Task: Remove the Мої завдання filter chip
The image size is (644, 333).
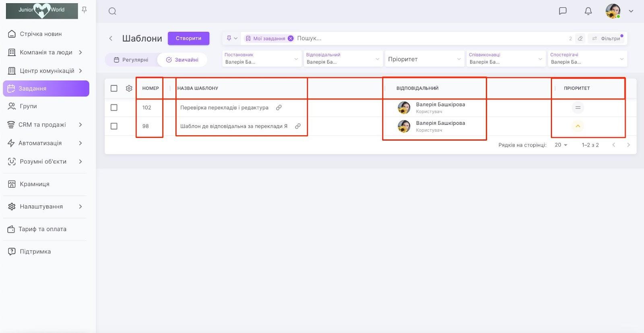Action: (x=291, y=39)
